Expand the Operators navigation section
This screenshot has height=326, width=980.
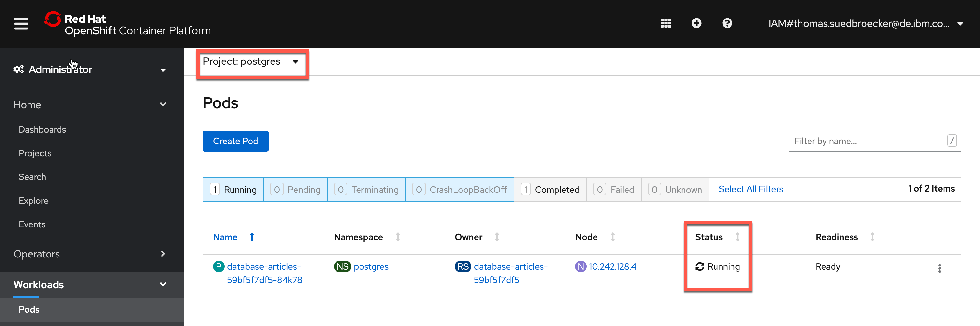tap(91, 254)
